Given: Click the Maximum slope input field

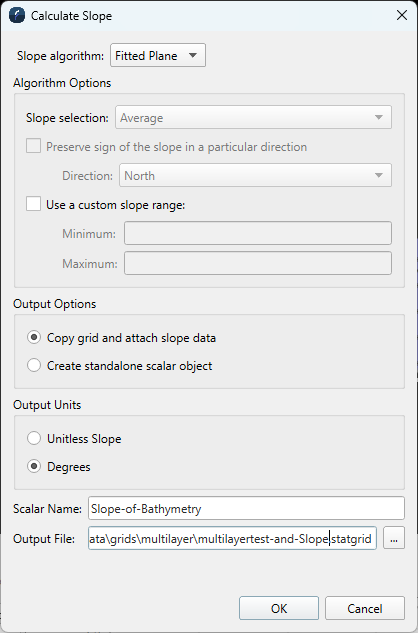Looking at the screenshot, I should [258, 263].
